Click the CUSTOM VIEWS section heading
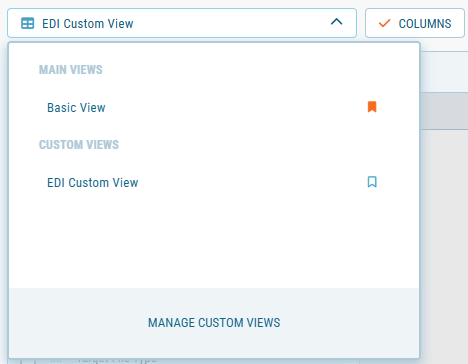The height and width of the screenshot is (364, 468). pyautogui.click(x=79, y=145)
